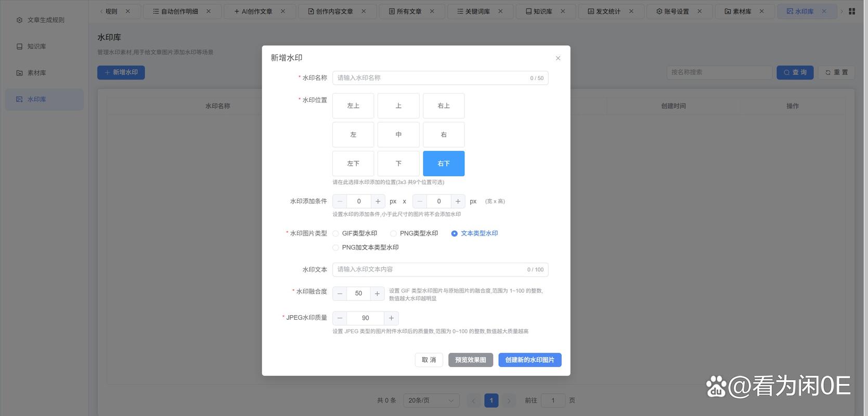Increase the 水印融合度 value
The height and width of the screenshot is (416, 868).
coord(378,294)
